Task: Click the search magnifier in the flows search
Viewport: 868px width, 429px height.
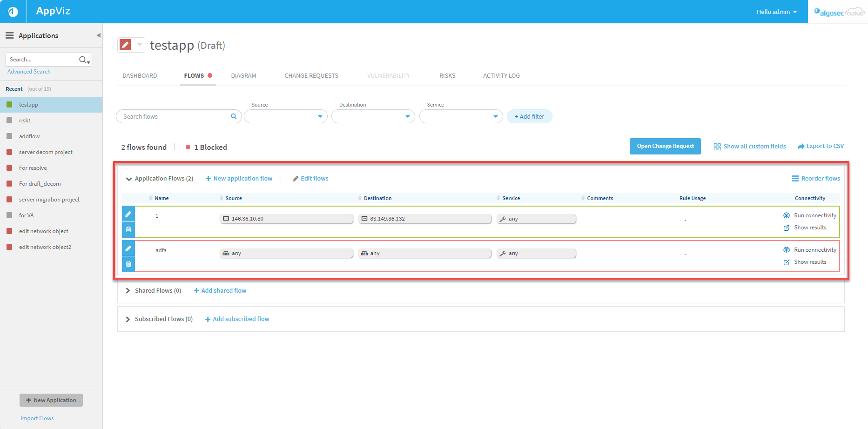Action: coord(233,116)
